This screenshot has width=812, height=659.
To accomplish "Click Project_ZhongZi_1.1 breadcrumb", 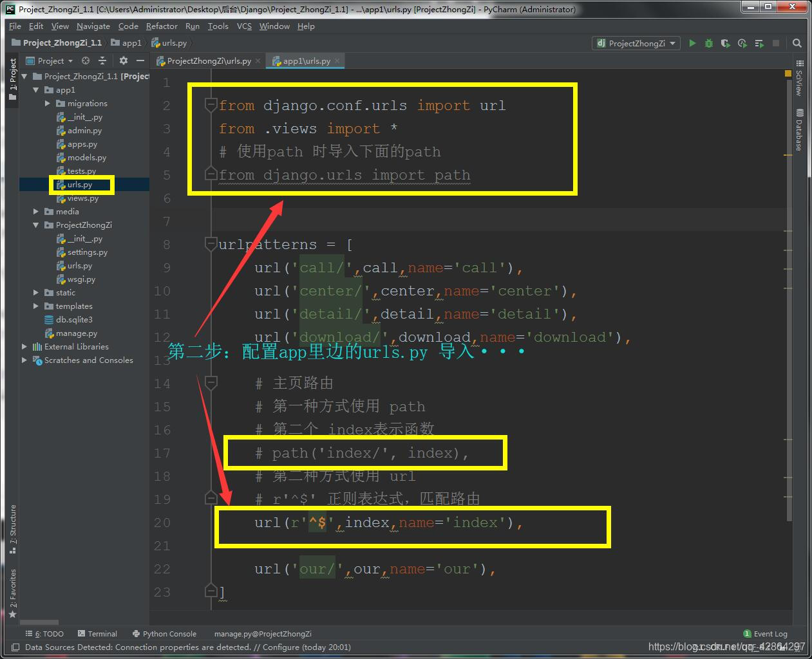I will (x=57, y=43).
